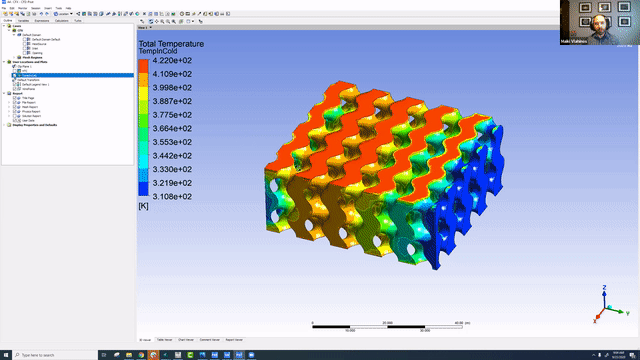Click the Probe tool icon in the toolbar
The height and width of the screenshot is (360, 640).
point(199,14)
